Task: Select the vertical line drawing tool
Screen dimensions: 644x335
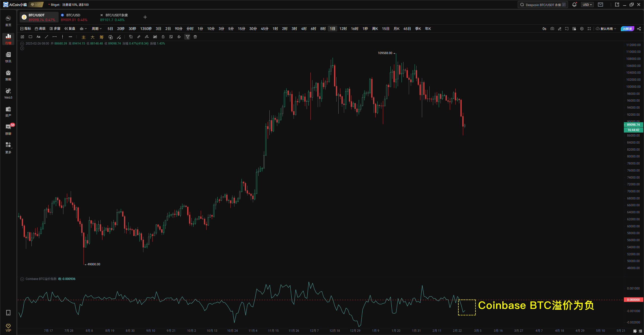Action: pos(63,37)
